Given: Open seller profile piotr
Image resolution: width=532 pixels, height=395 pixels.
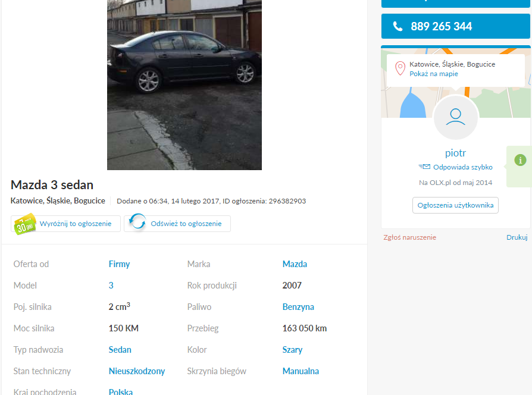Looking at the screenshot, I should tap(455, 153).
